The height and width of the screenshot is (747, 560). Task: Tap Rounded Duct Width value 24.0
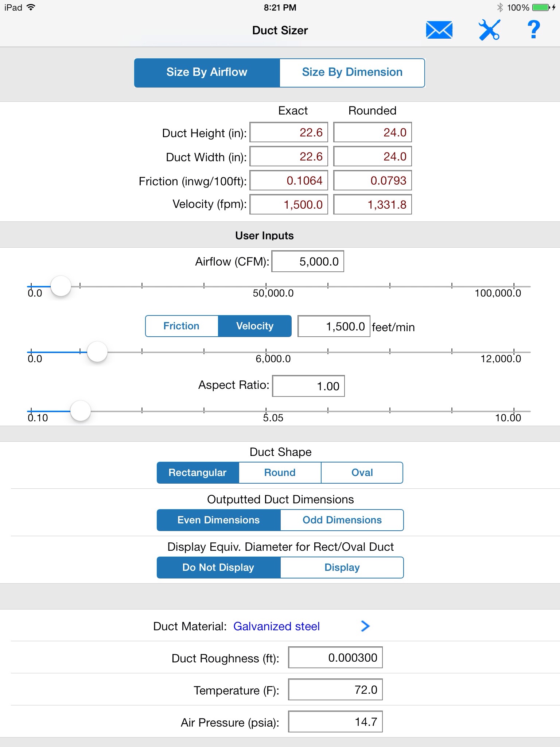coord(373,156)
